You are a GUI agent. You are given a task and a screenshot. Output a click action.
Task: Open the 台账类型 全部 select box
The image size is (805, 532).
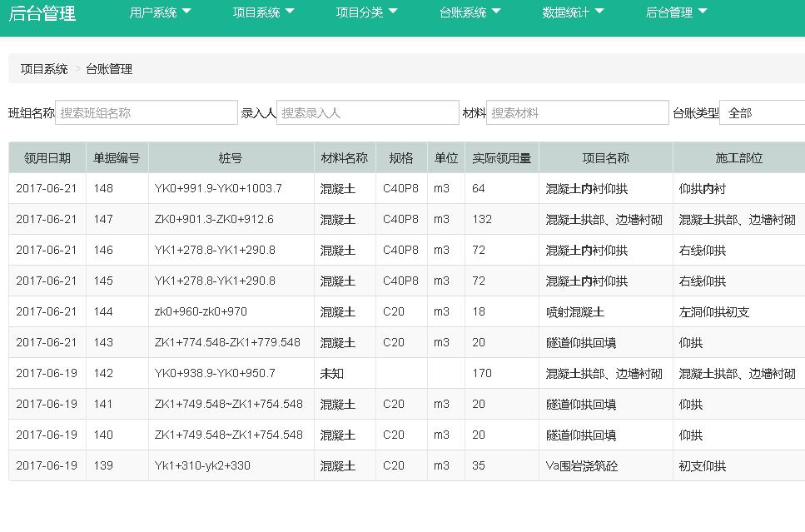point(762,113)
